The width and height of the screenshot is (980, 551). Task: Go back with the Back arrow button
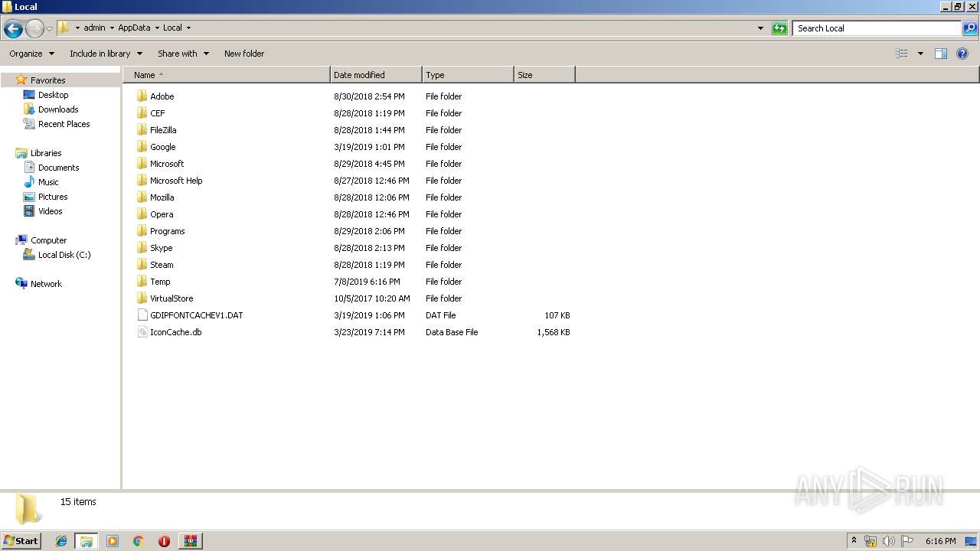point(13,28)
